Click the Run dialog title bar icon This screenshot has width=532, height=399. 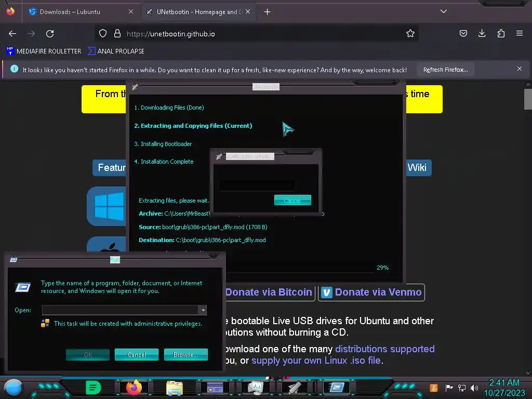point(13,260)
